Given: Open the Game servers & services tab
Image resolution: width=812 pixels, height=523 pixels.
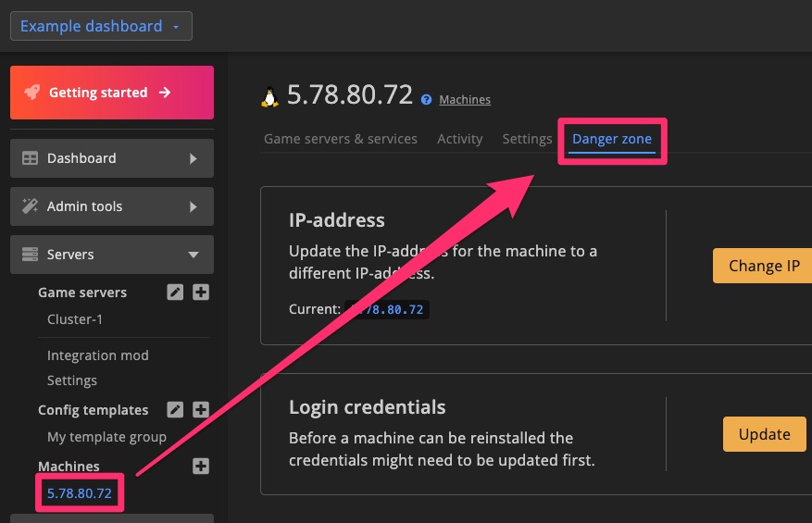Looking at the screenshot, I should click(x=341, y=139).
